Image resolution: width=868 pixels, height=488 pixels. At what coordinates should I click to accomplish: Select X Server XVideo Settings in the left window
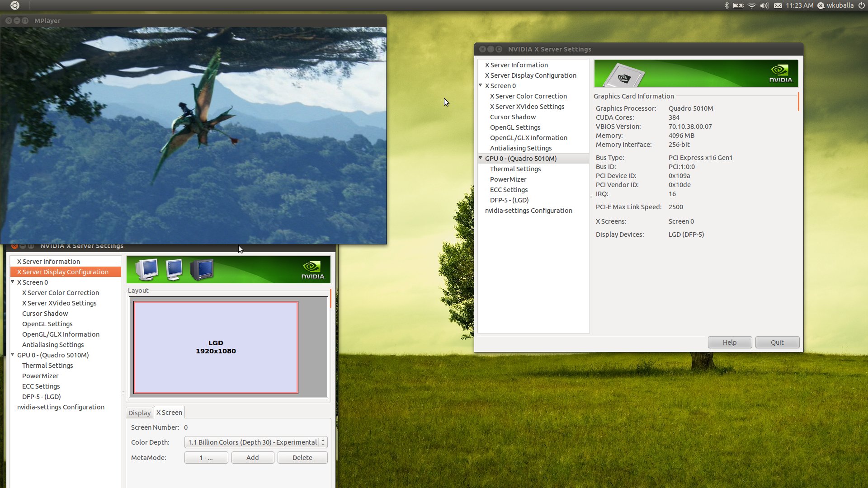coord(59,303)
